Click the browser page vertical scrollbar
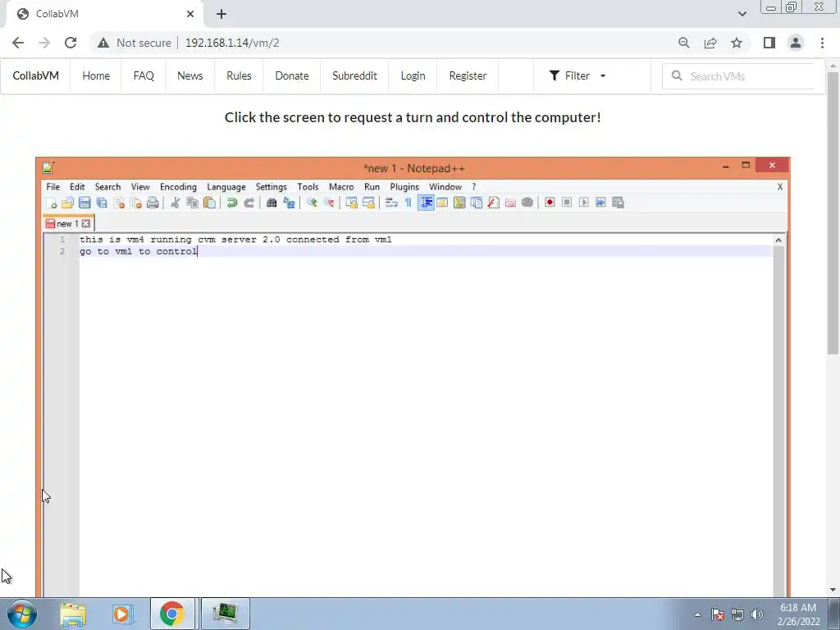 (833, 212)
